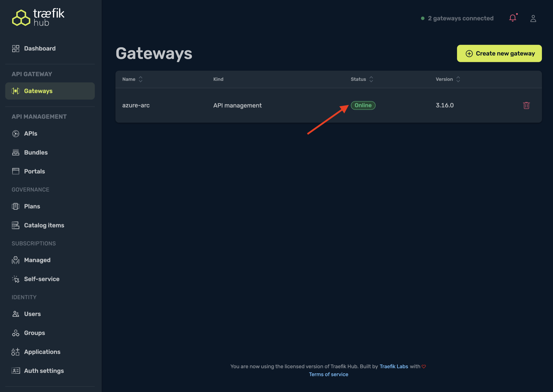Select Gateways in the sidebar
The width and height of the screenshot is (553, 392).
tap(50, 91)
